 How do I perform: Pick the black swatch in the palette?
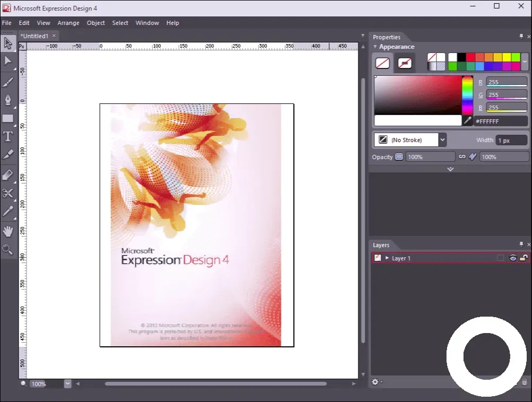(461, 57)
